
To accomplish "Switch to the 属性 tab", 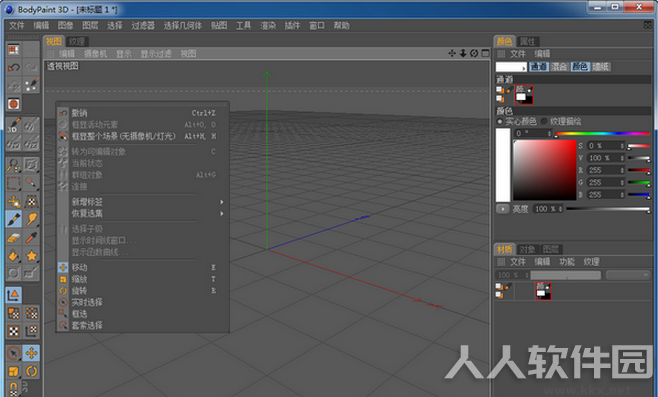I will click(527, 42).
